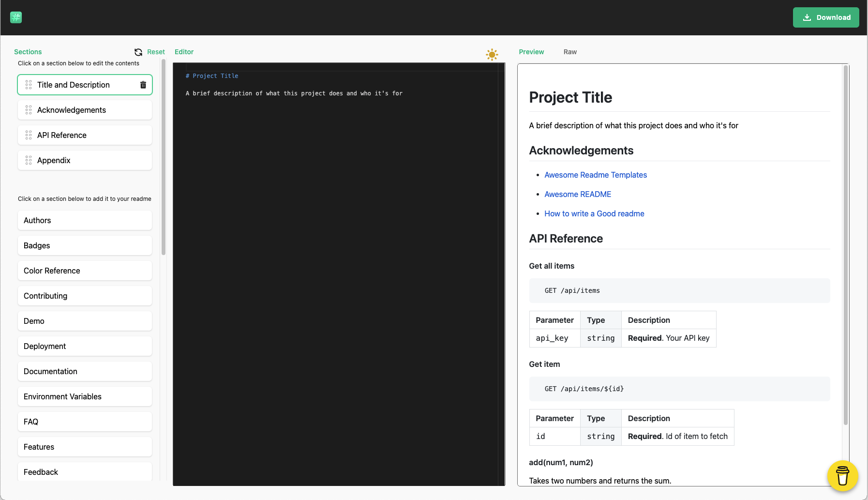
Task: Add the FAQ section
Action: click(85, 422)
